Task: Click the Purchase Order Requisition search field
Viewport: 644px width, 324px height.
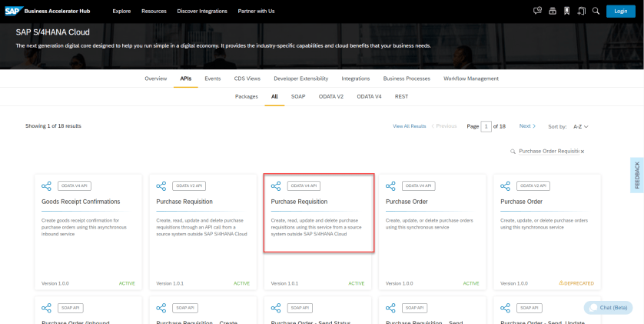Action: click(549, 152)
